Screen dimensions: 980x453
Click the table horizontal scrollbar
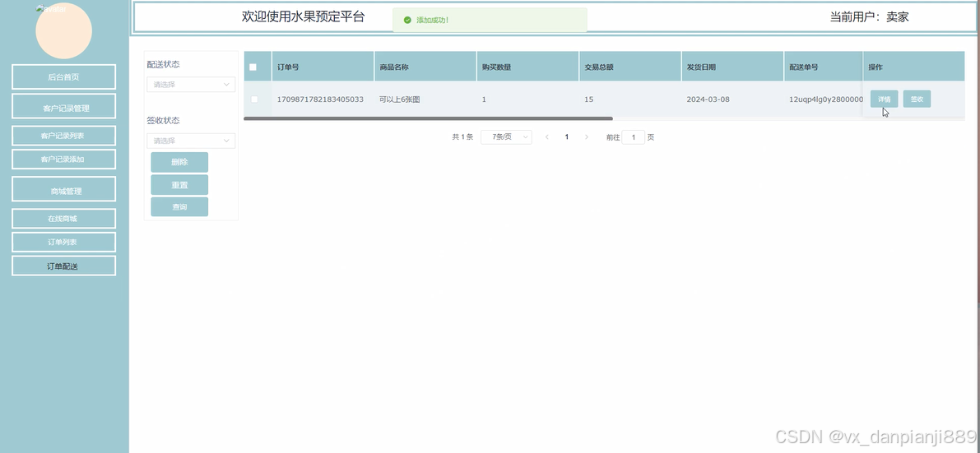[428, 118]
